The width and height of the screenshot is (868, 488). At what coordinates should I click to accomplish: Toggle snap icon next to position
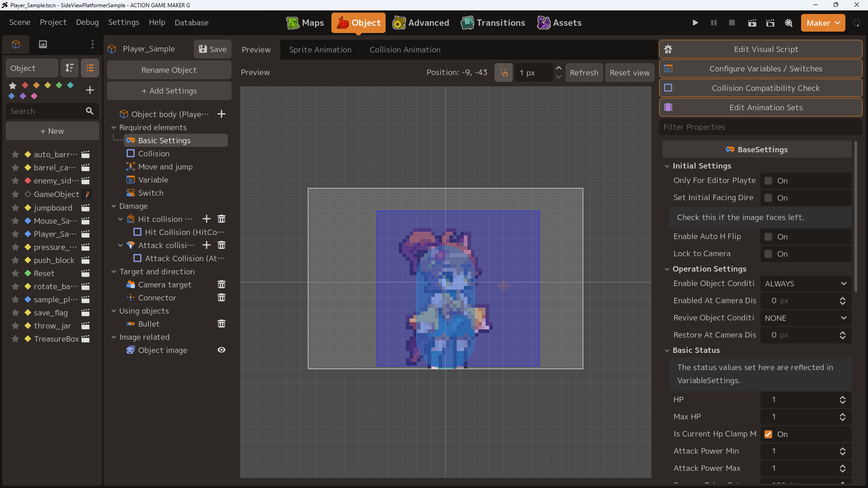[x=504, y=73]
